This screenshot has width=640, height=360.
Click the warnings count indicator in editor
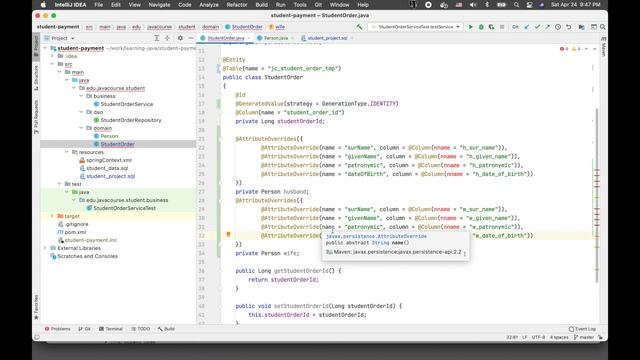point(576,49)
